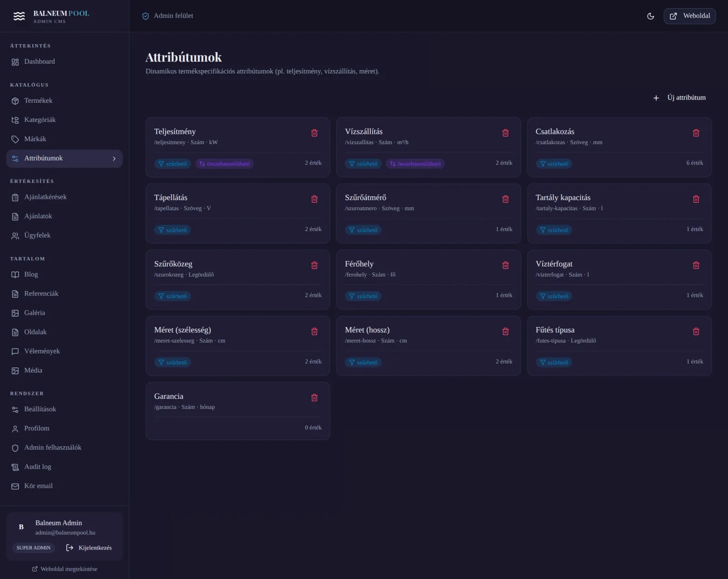Click the Garancia card title
Viewport: 728px width, 579px height.
coord(169,396)
